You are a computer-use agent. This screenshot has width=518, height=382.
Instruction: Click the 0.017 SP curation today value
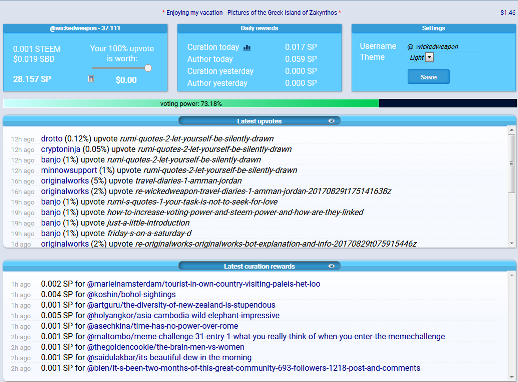[301, 47]
